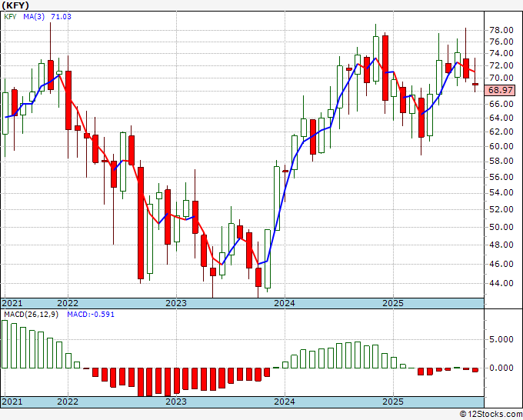523x420 pixels.
Task: Click the 64.00 price axis label
Action: (501, 118)
